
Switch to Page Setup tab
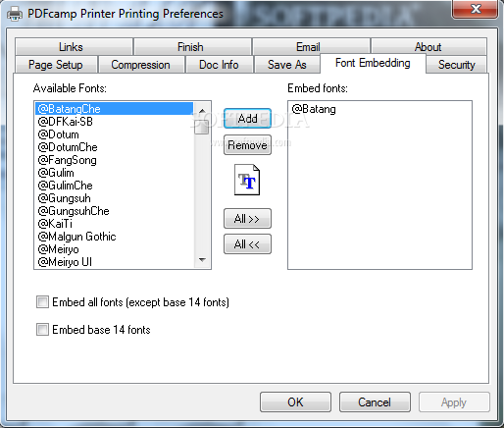56,65
